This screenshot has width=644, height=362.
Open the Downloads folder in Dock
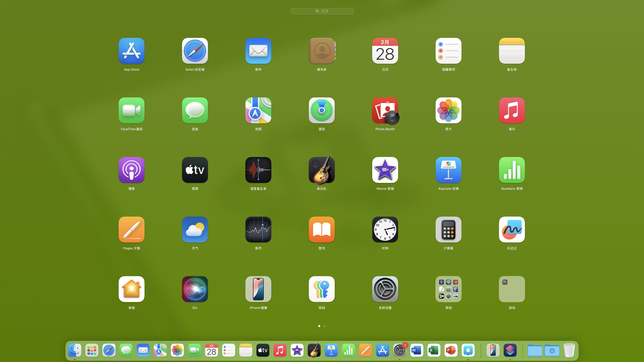click(552, 350)
